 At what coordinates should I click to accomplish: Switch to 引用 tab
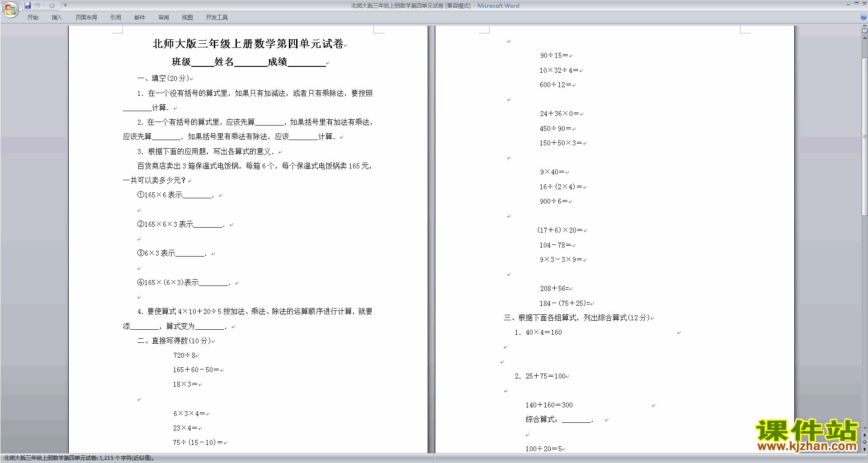[116, 18]
